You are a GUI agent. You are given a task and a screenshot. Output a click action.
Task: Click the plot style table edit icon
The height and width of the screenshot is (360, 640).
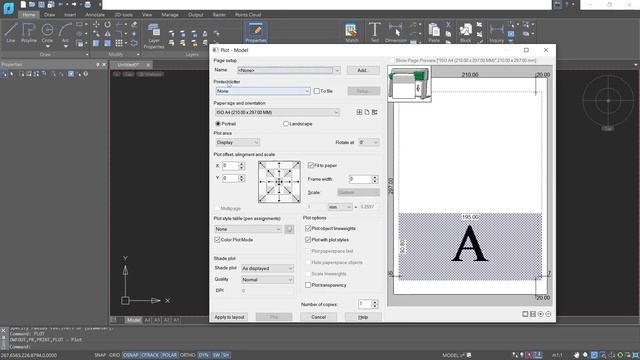click(289, 229)
